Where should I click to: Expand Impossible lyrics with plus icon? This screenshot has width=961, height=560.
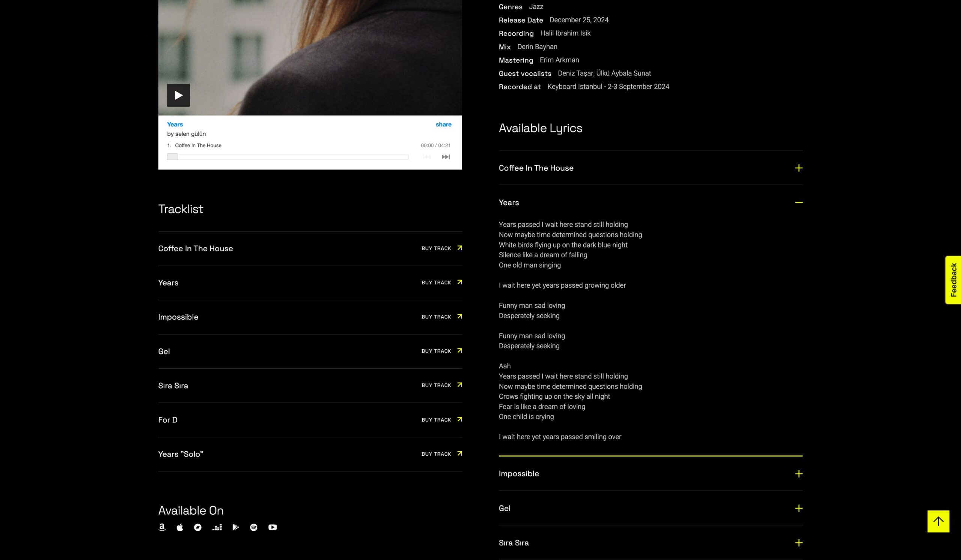click(x=798, y=473)
